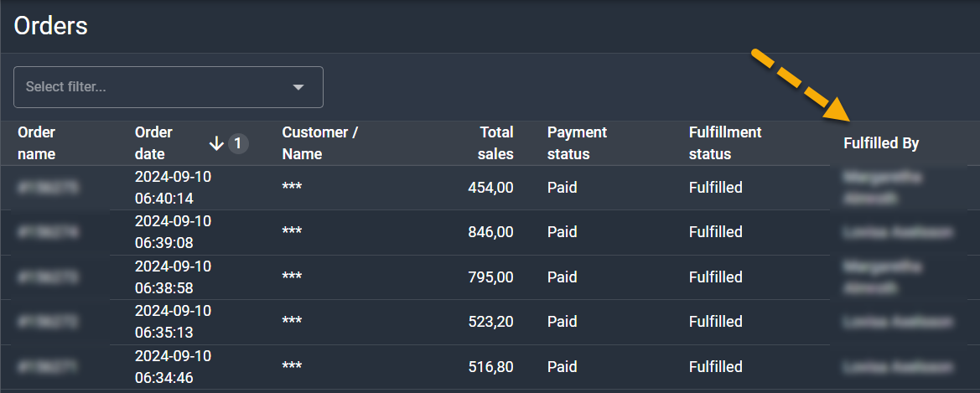This screenshot has height=393, width=980.
Task: Sort by the Customer / Name column
Action: pos(319,143)
